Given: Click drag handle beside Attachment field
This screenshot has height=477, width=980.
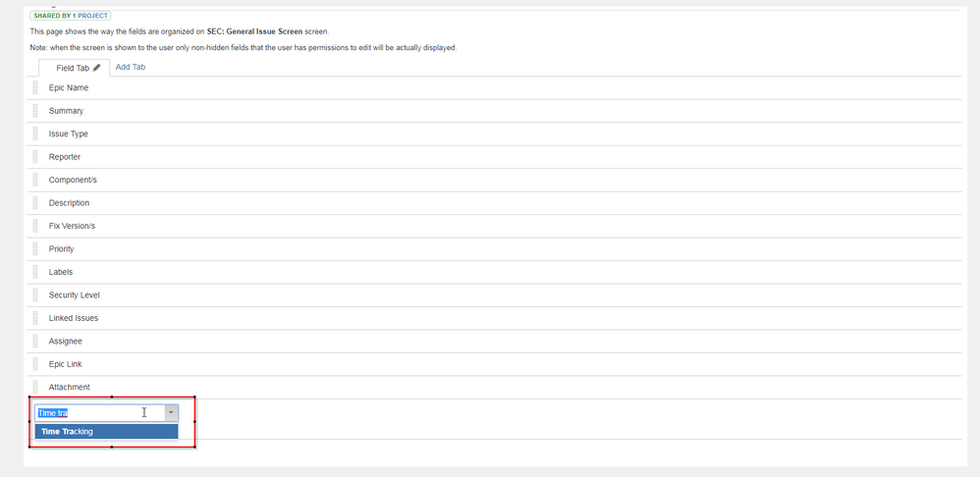Looking at the screenshot, I should tap(35, 387).
